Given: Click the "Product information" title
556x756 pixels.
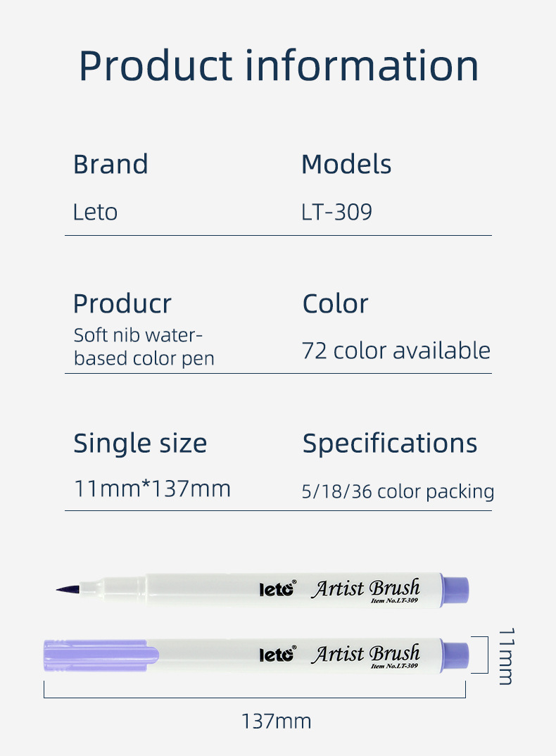Looking at the screenshot, I should click(278, 65).
